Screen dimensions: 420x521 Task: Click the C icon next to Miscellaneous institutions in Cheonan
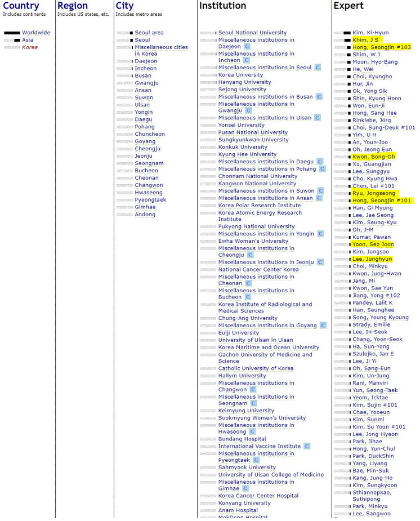(248, 283)
